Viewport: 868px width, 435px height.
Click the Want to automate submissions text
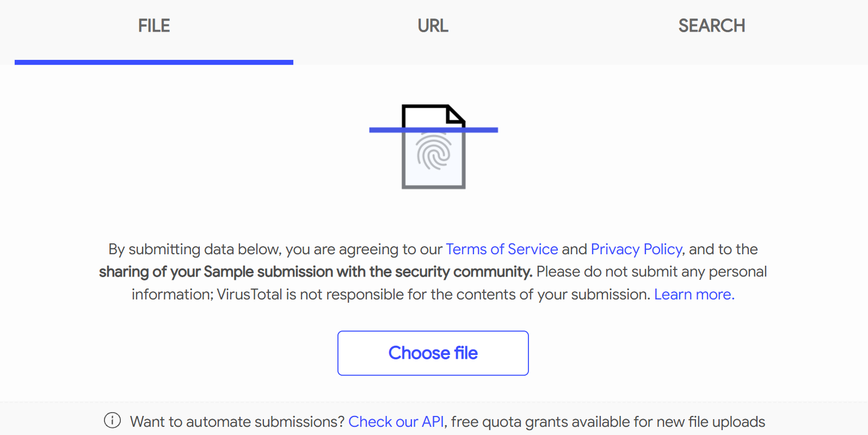tap(237, 422)
